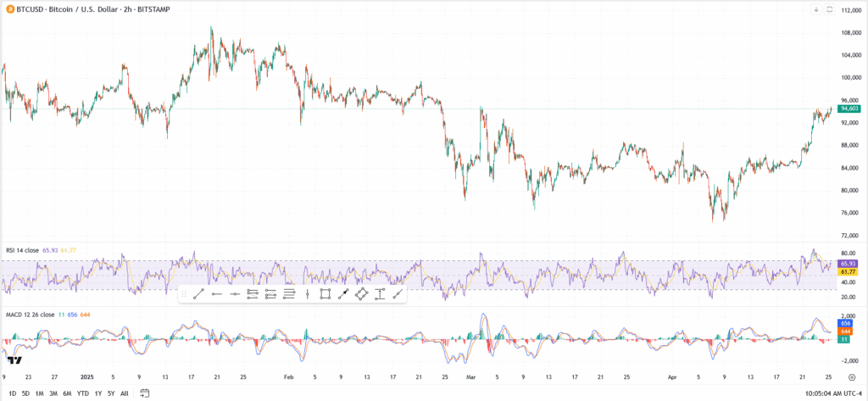Toggle fullscreen chart mode button
This screenshot has width=868, height=401.
(827, 9)
